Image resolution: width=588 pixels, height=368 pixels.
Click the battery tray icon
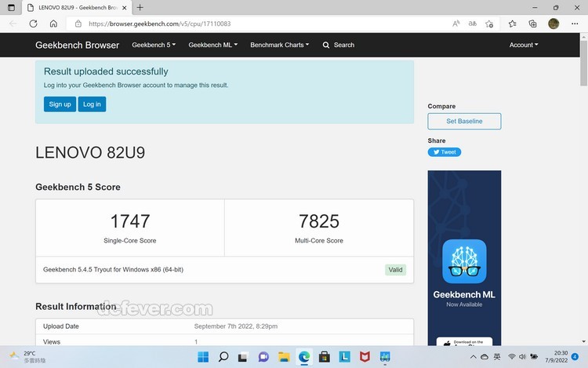[534, 357]
